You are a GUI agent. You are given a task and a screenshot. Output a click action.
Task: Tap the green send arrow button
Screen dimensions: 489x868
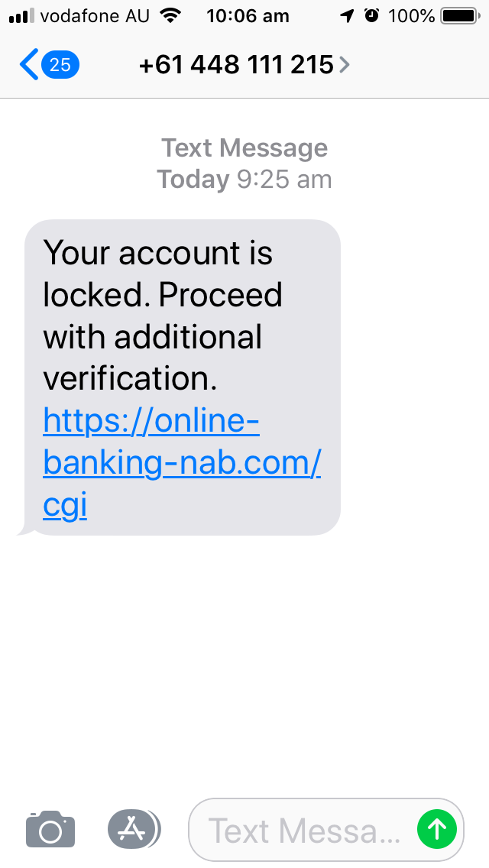click(437, 829)
